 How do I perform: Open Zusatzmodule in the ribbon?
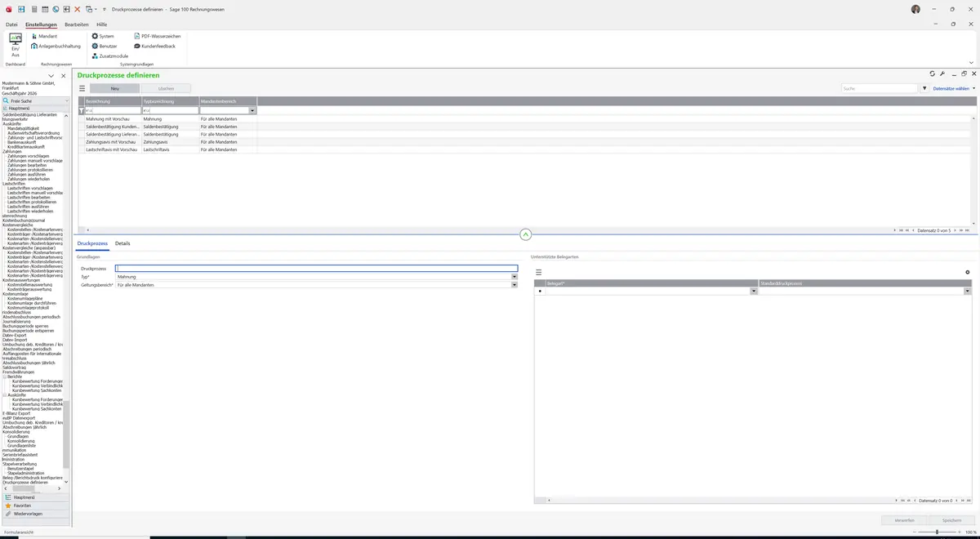pos(110,56)
